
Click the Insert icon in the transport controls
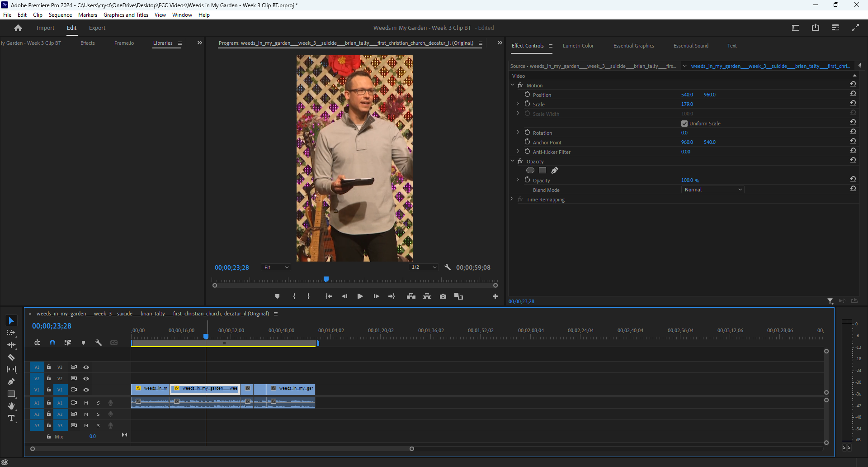click(427, 296)
